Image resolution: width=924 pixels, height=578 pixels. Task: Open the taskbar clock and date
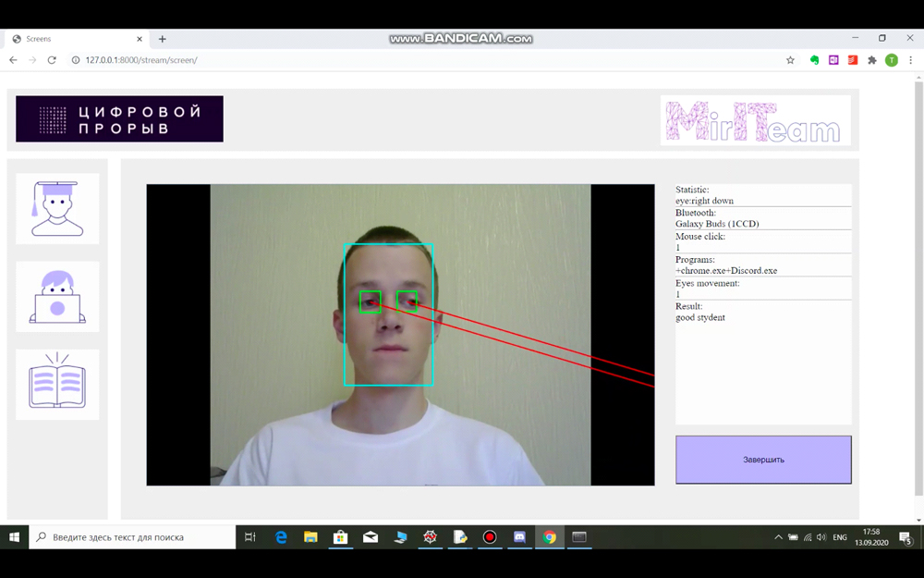point(871,537)
